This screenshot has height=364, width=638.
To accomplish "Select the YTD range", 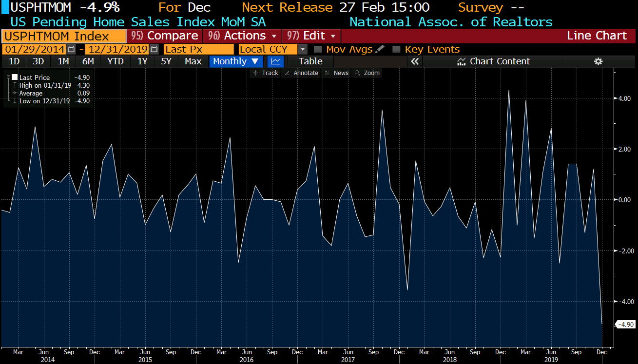I will [116, 61].
